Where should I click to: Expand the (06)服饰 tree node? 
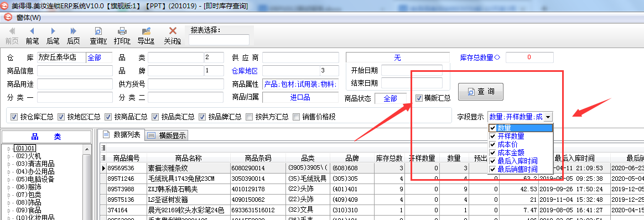pyautogui.click(x=9, y=187)
